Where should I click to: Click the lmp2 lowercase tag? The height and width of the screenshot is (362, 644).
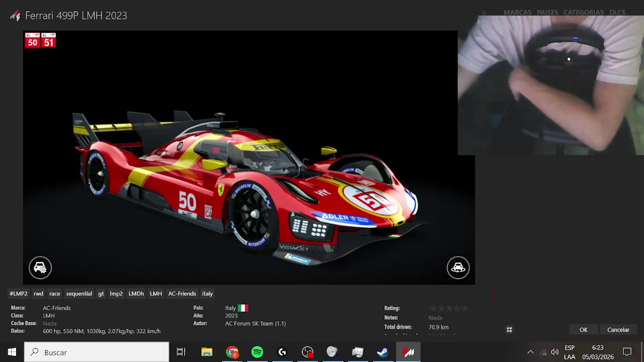coord(116,294)
